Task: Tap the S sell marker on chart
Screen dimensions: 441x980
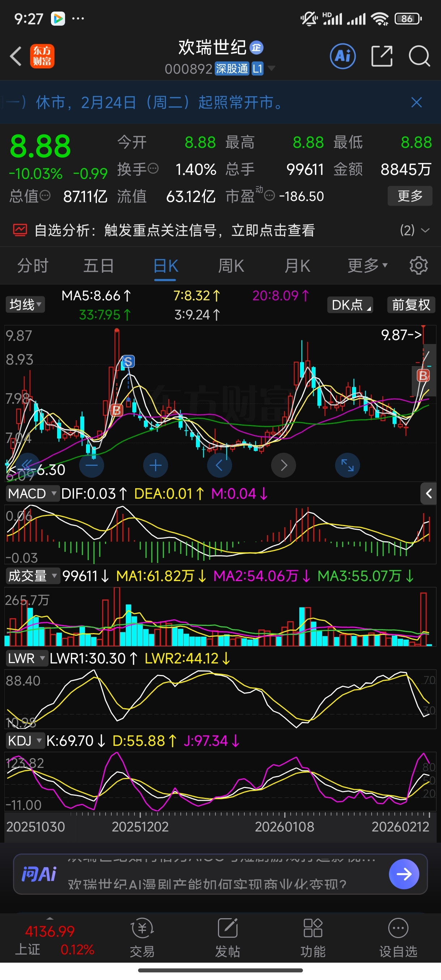Action: (128, 361)
